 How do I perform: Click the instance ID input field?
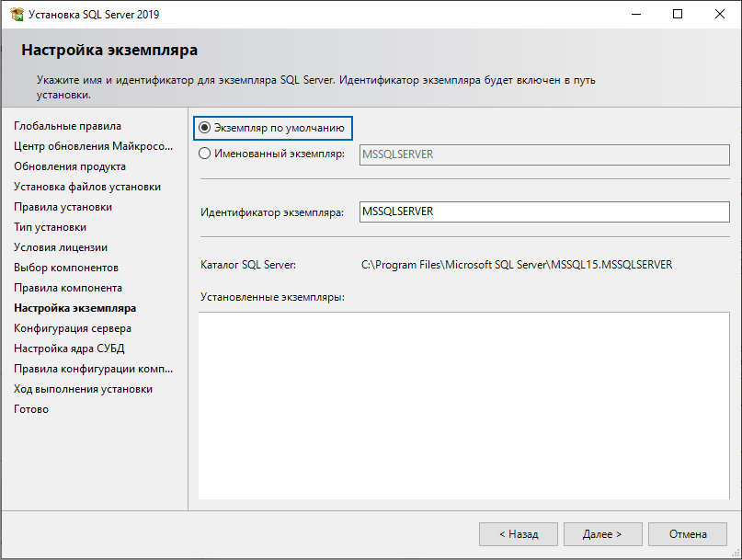(x=544, y=211)
